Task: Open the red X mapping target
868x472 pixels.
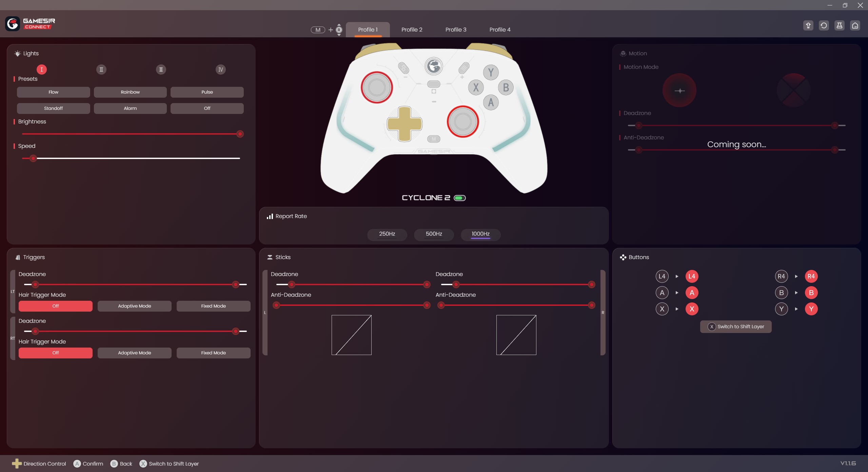Action: [x=692, y=309]
